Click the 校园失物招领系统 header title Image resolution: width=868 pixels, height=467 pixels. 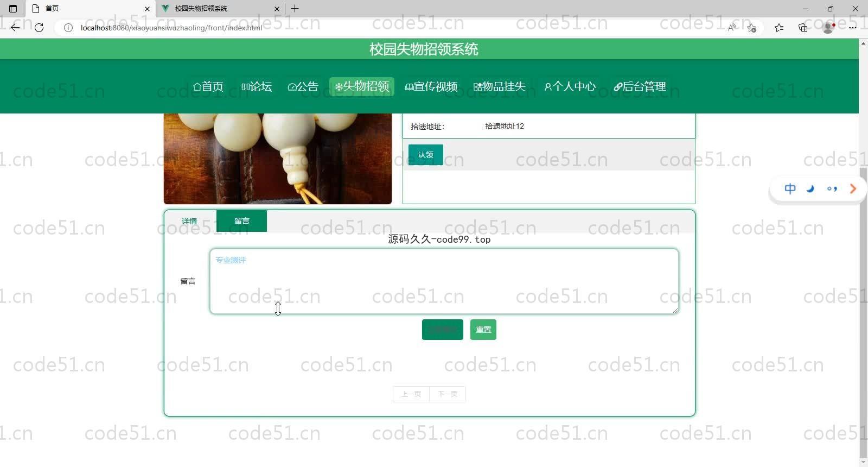[x=424, y=49]
